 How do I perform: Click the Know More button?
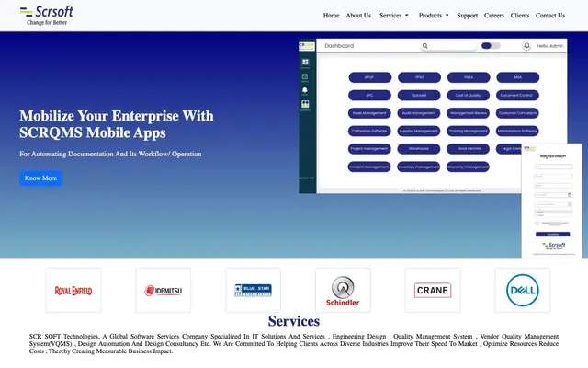40,178
